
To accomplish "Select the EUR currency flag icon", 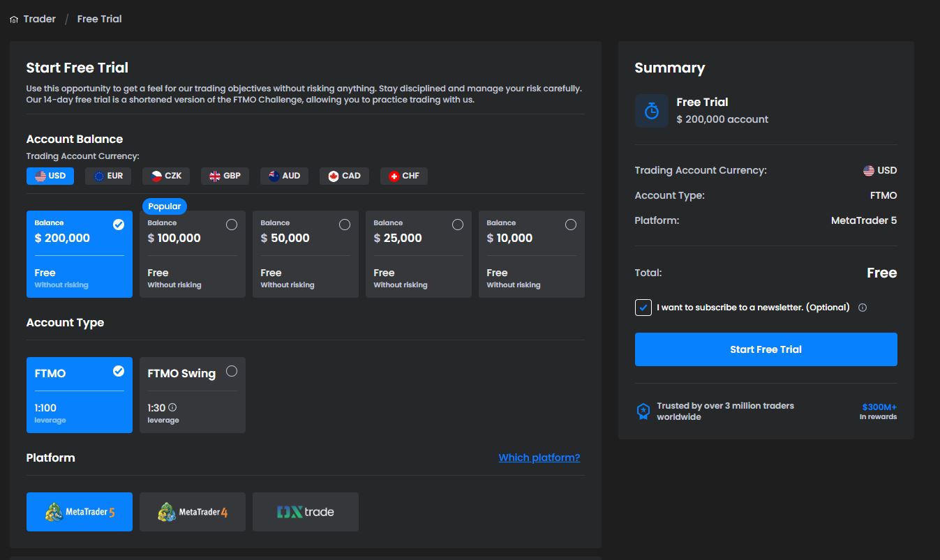I will click(x=98, y=176).
